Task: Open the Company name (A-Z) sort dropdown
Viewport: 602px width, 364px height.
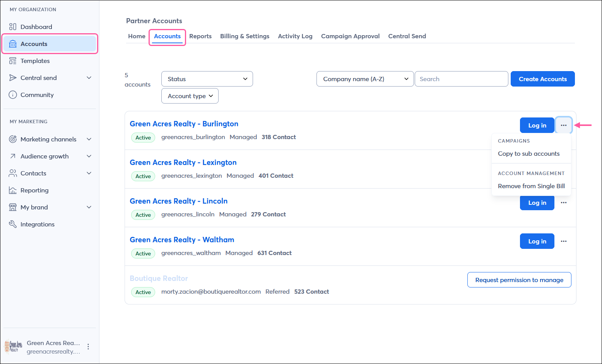Action: coord(365,79)
